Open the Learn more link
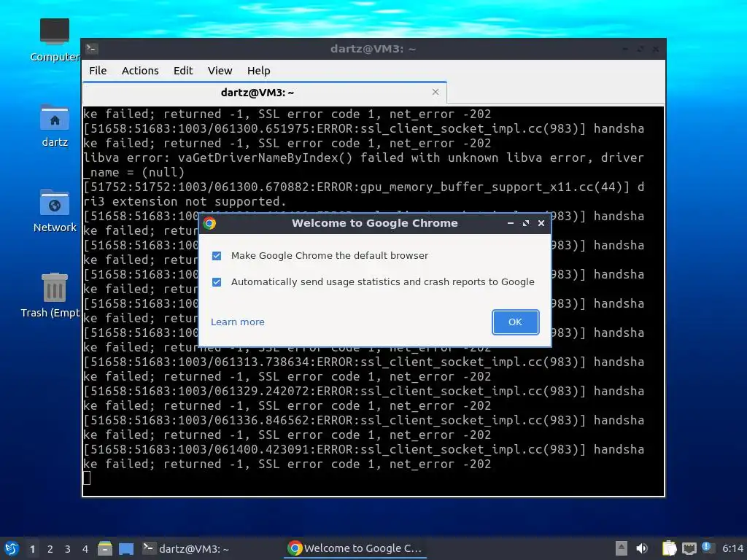This screenshot has width=747, height=560. click(x=237, y=322)
